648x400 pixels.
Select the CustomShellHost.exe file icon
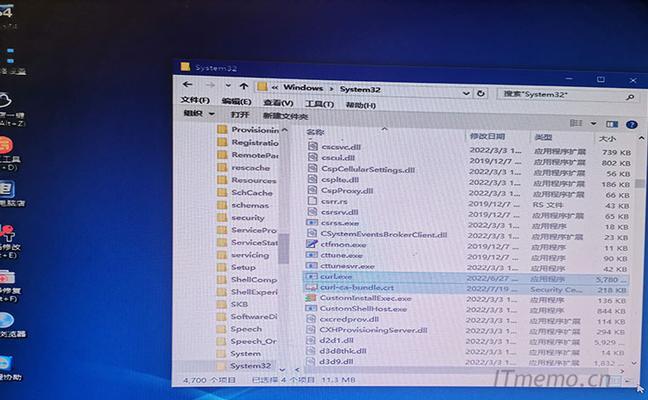[311, 308]
